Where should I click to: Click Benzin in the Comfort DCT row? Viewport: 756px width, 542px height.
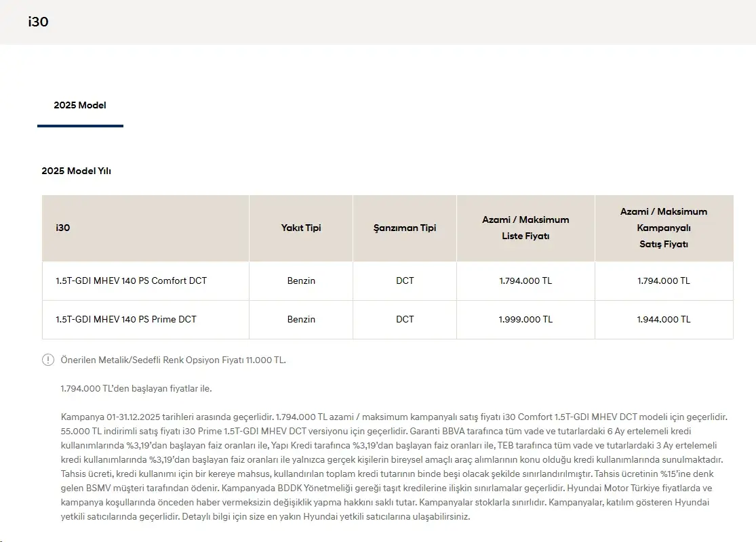[301, 281]
